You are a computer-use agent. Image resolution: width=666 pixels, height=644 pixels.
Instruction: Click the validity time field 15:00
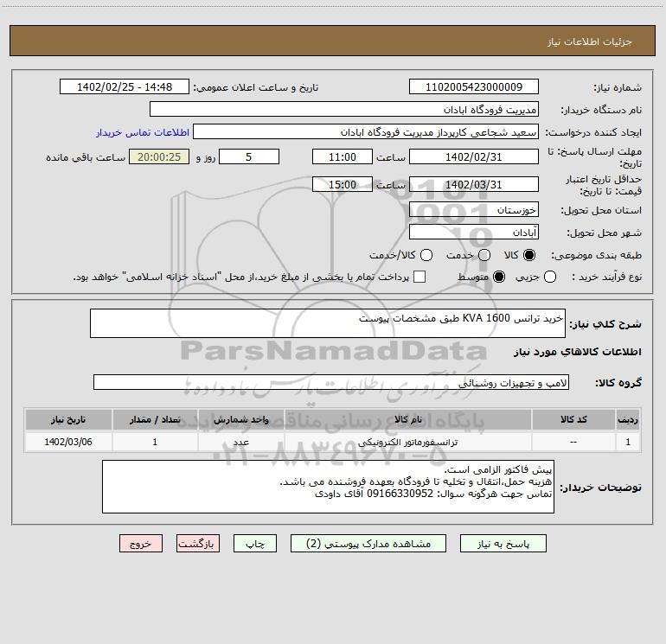coord(343,184)
